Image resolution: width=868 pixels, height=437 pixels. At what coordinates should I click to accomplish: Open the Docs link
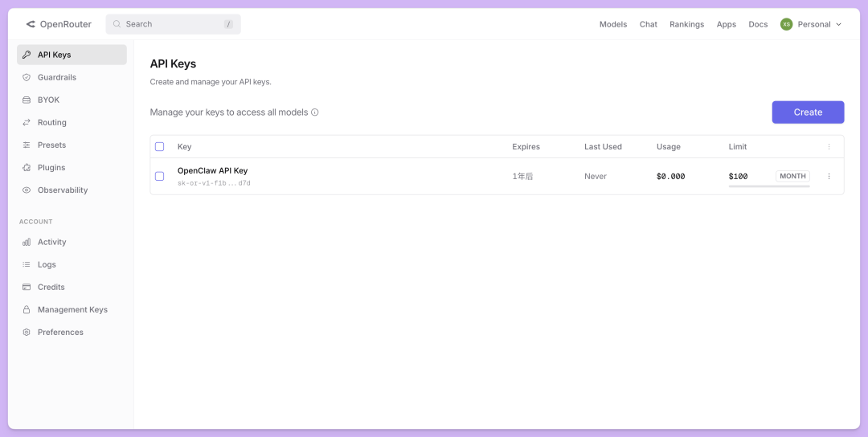click(x=758, y=24)
